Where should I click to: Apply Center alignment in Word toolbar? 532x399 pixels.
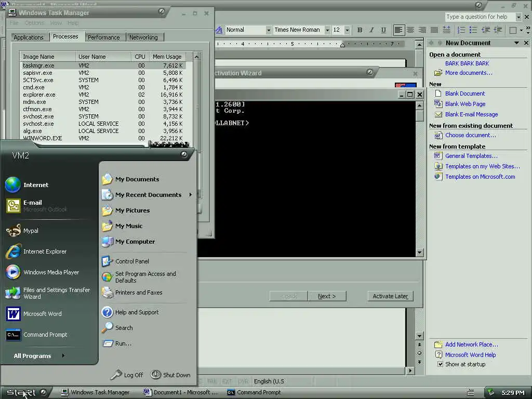(410, 30)
